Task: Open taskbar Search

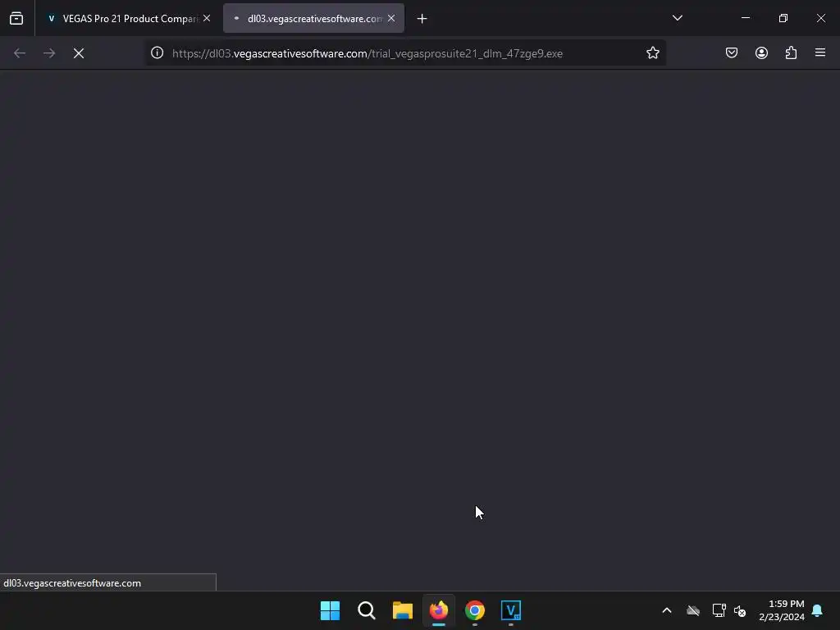Action: [x=367, y=610]
